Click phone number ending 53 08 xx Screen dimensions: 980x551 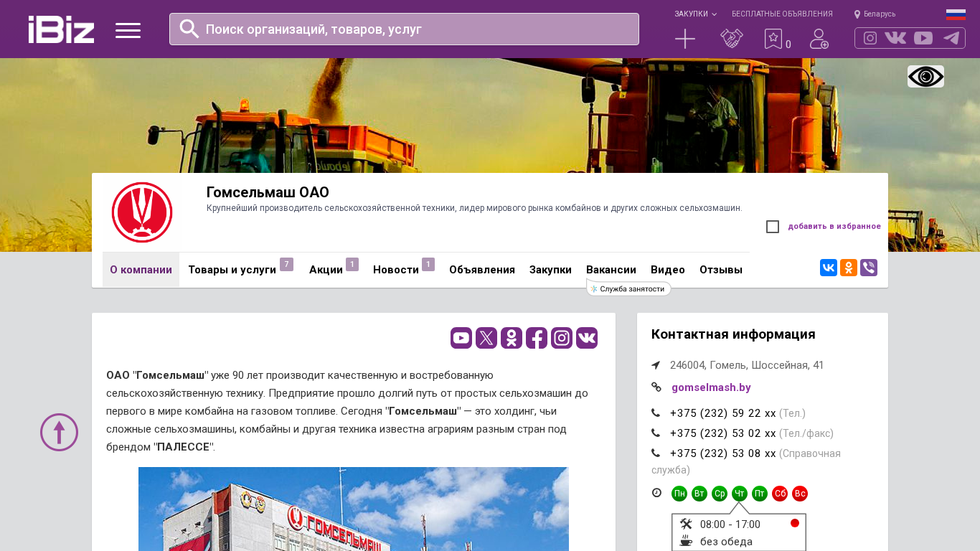coord(723,453)
